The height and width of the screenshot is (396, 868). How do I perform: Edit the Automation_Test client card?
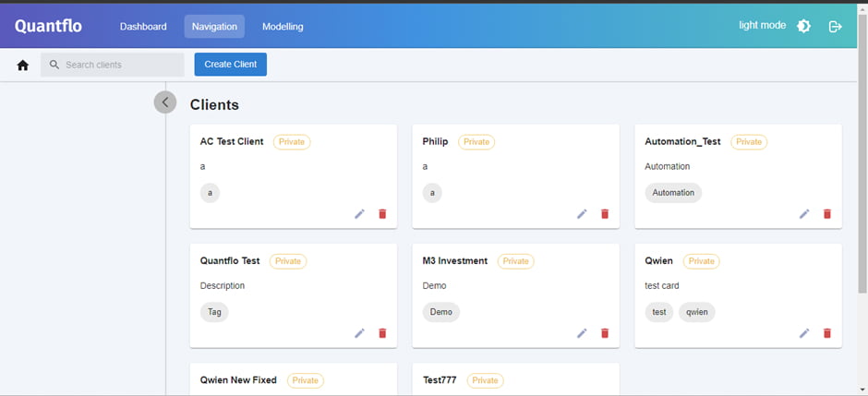point(804,213)
